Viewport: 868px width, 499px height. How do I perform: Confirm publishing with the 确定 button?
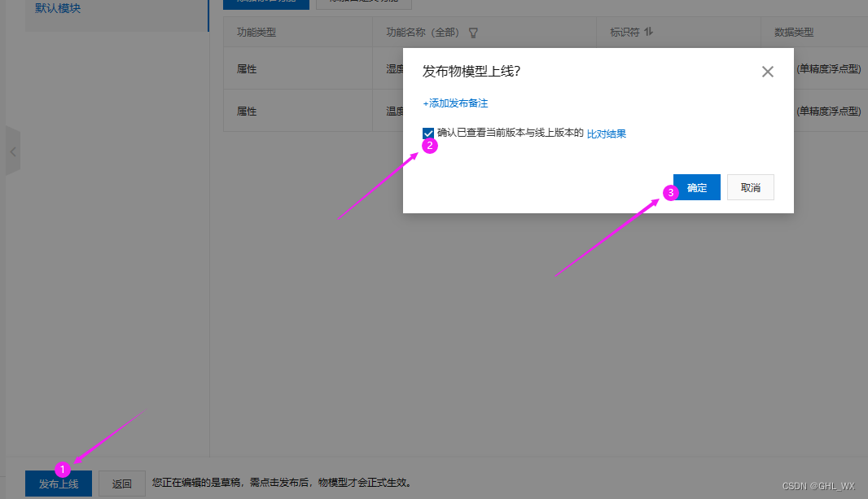tap(697, 187)
